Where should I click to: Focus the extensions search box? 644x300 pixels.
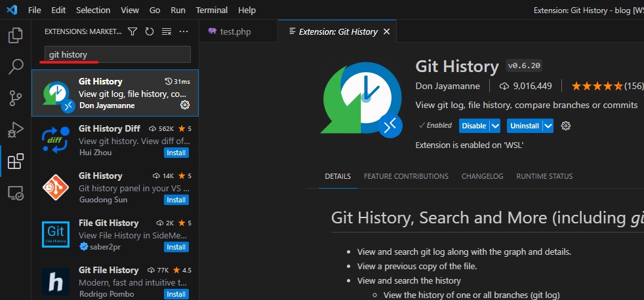[x=117, y=54]
